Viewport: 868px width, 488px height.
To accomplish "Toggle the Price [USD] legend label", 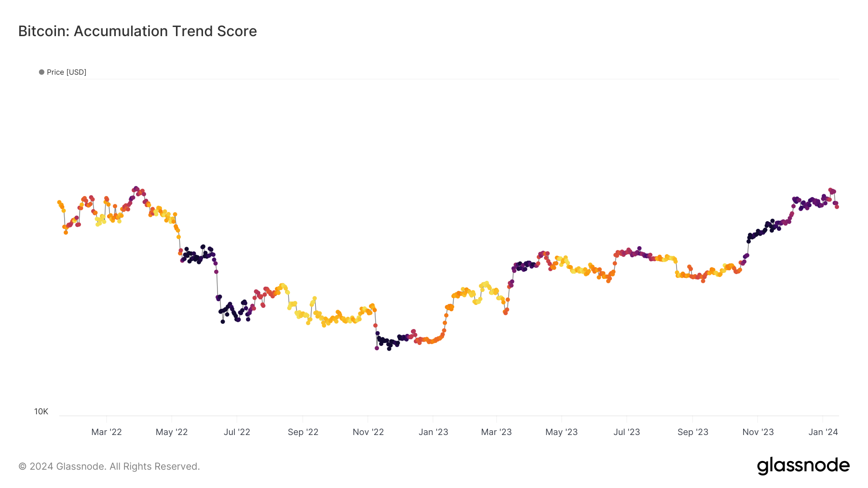I will click(67, 72).
